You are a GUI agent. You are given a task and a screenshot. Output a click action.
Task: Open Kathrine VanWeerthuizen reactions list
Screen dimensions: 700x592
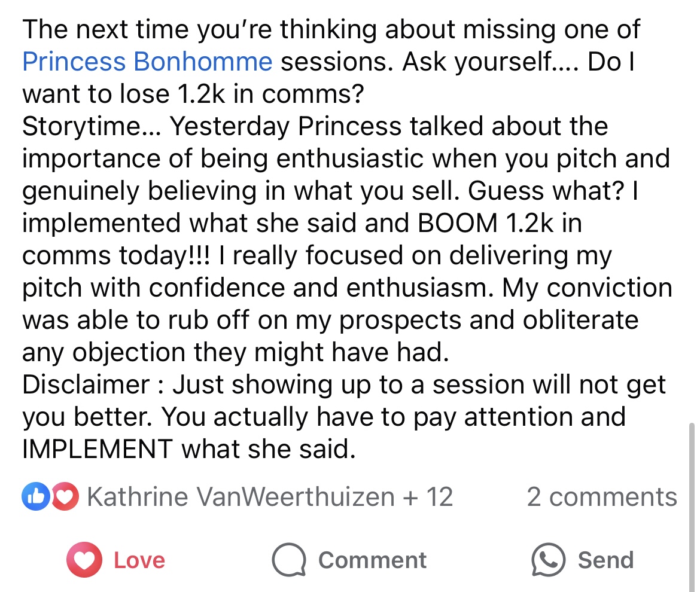coord(241,497)
